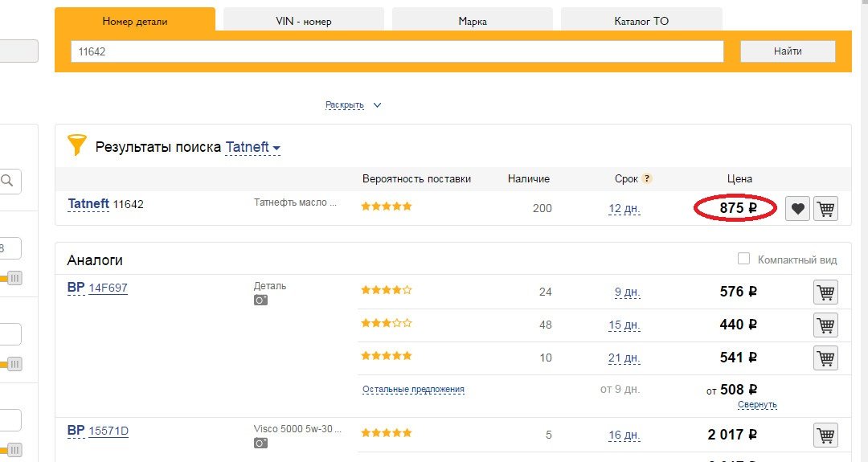Open part number 14F697 link
This screenshot has width=868, height=462.
pyautogui.click(x=108, y=288)
